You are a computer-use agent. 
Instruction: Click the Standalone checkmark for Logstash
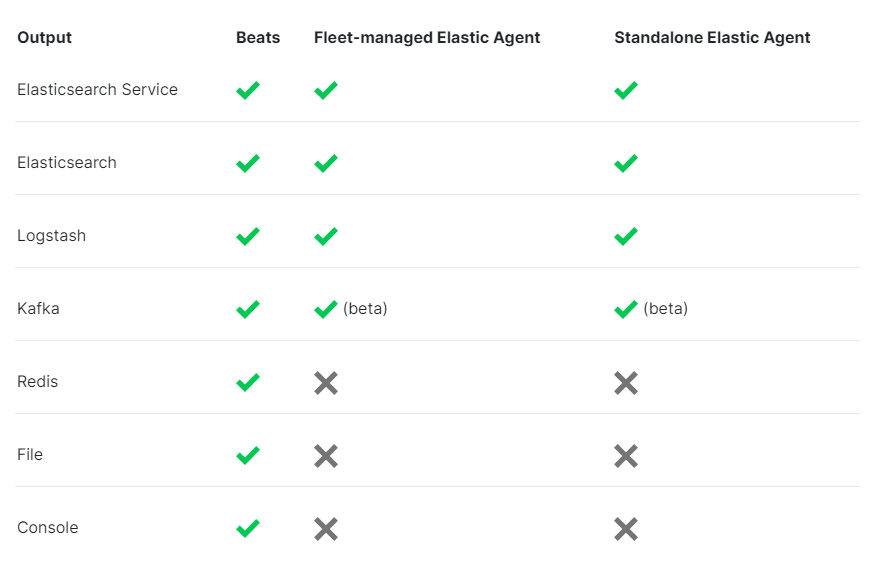click(626, 237)
